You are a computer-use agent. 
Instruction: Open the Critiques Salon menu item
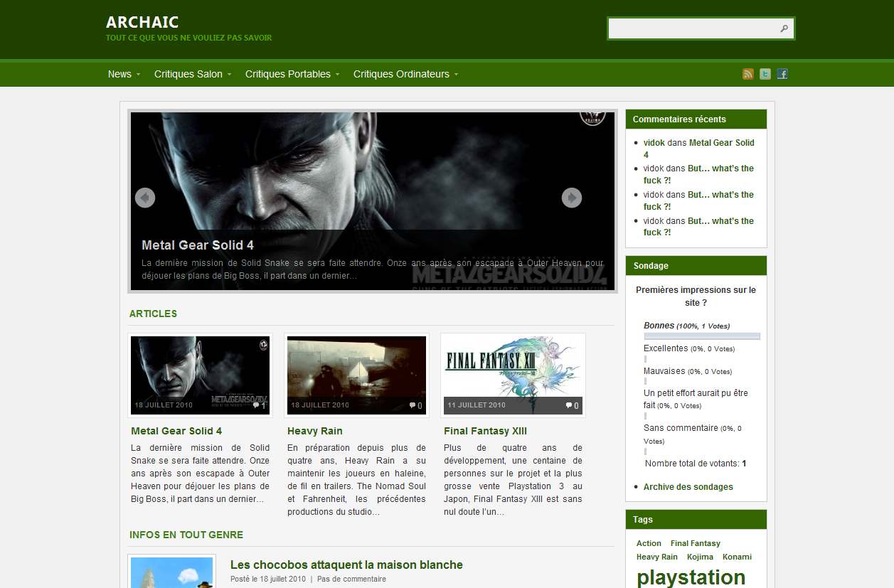pos(188,74)
